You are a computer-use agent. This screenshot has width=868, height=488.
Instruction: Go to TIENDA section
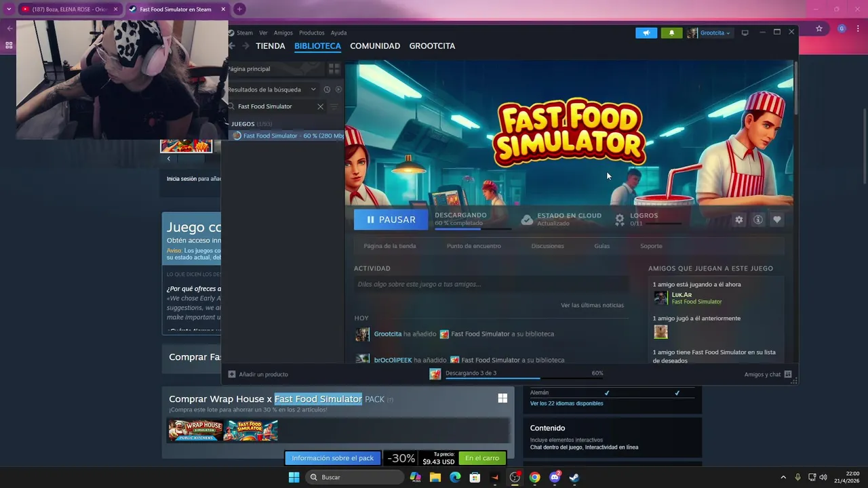tap(270, 46)
